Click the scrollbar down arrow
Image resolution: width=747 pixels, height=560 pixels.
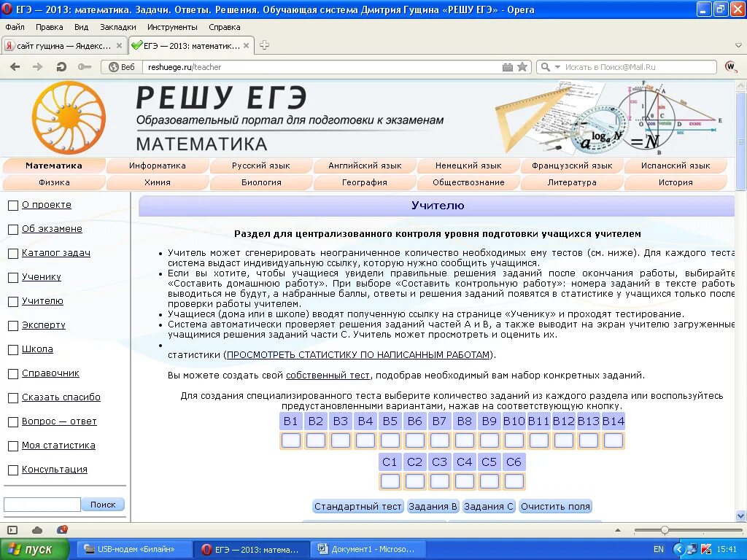(740, 516)
